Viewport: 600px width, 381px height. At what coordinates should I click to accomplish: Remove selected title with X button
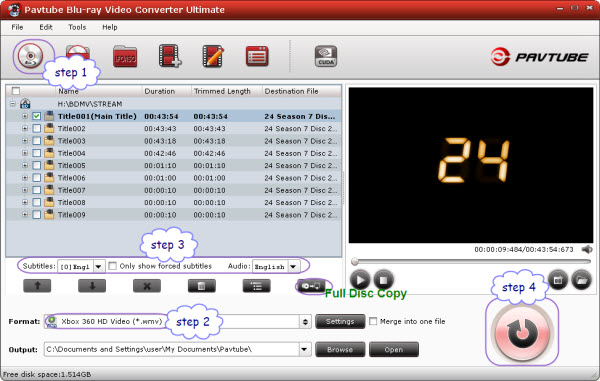tap(147, 285)
